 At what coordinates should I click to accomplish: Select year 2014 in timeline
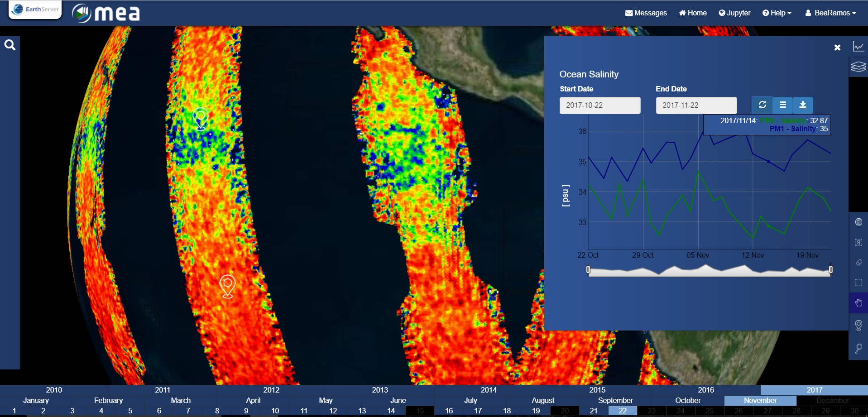click(x=489, y=390)
